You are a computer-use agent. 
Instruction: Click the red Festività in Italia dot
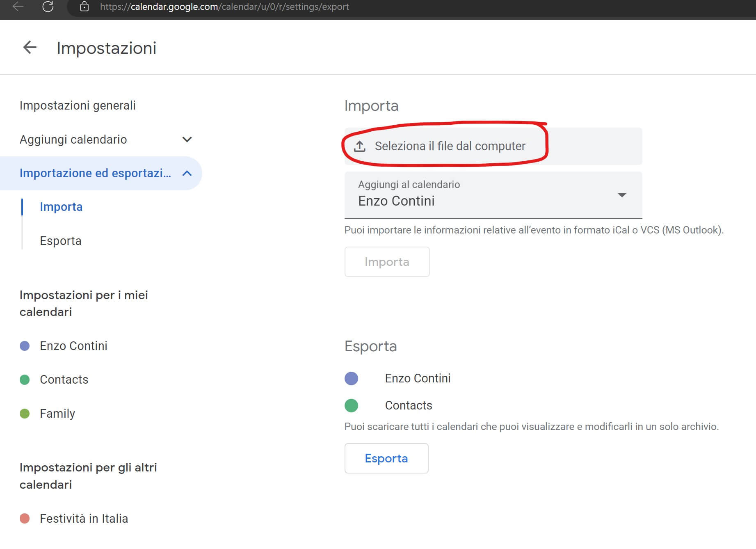pos(25,519)
